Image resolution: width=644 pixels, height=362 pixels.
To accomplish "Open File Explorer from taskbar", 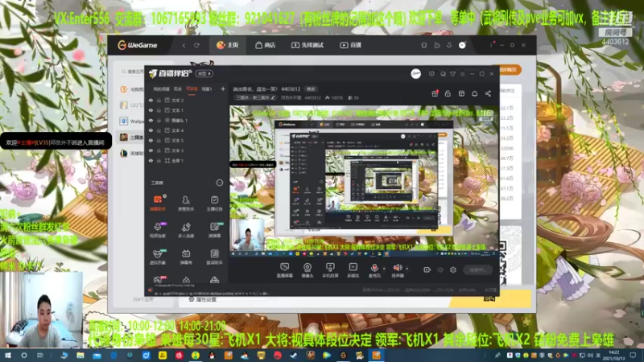I will click(x=80, y=356).
